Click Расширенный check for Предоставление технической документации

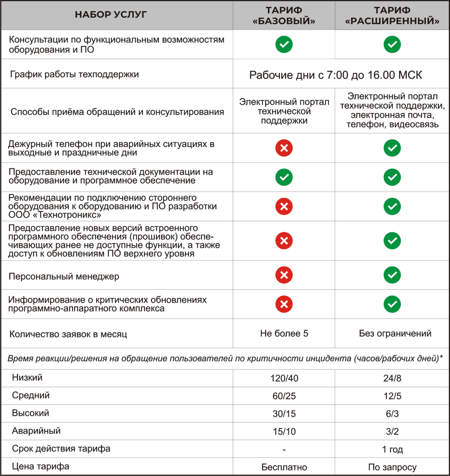(392, 177)
